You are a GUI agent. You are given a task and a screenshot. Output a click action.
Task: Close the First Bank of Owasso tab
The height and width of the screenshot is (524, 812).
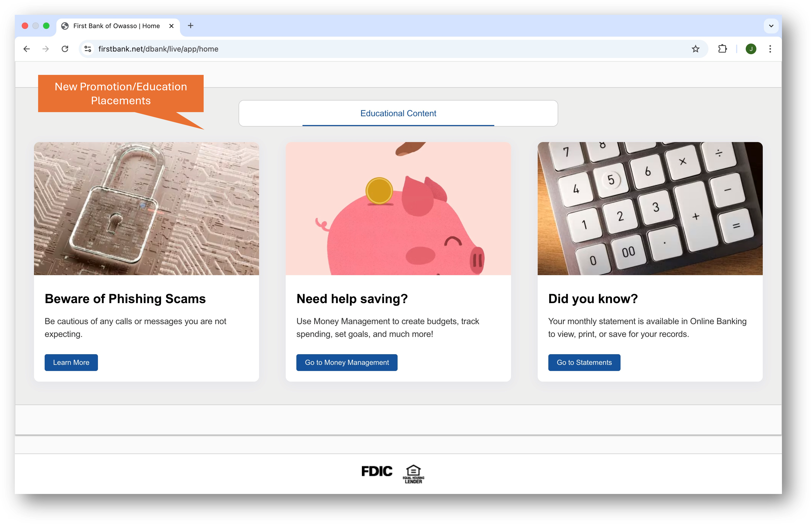[172, 26]
